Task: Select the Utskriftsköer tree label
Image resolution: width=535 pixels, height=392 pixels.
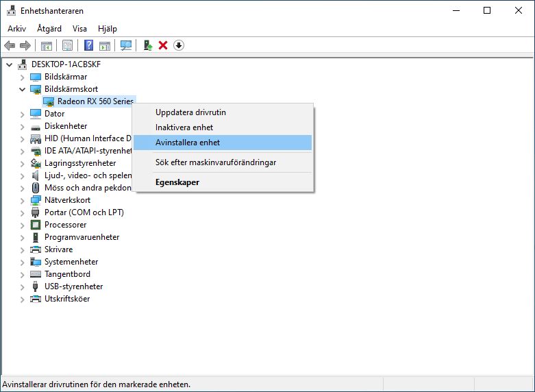Action: [x=67, y=299]
